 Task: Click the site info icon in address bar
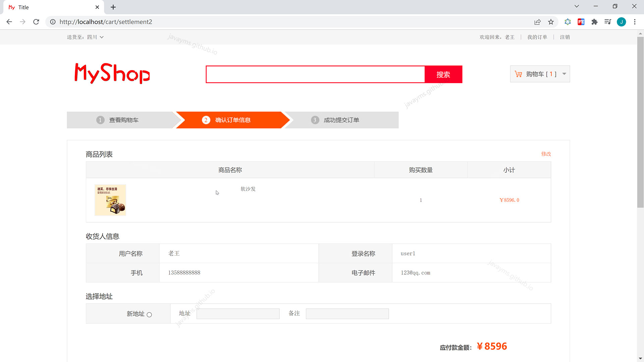[x=53, y=22]
